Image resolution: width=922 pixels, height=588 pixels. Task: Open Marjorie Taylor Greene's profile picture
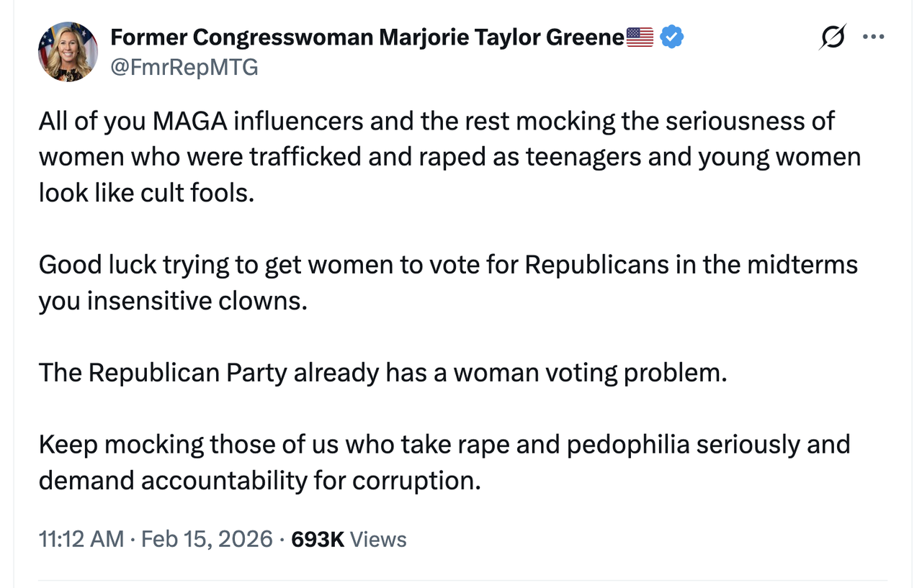point(68,52)
